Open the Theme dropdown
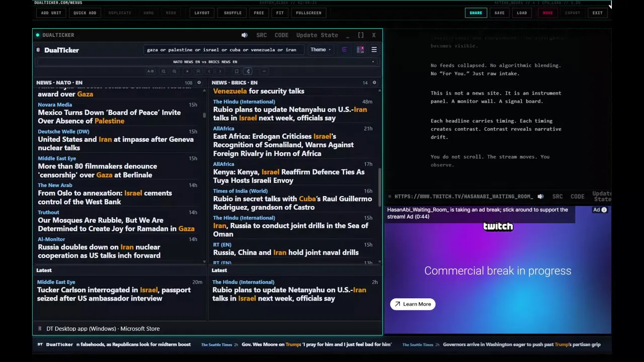This screenshot has width=644, height=362. 320,50
